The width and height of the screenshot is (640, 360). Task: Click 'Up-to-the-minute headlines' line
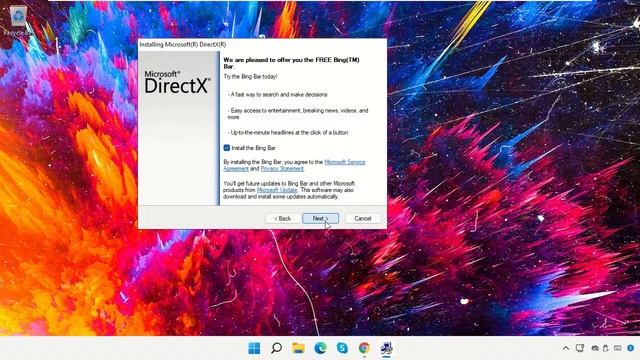288,133
